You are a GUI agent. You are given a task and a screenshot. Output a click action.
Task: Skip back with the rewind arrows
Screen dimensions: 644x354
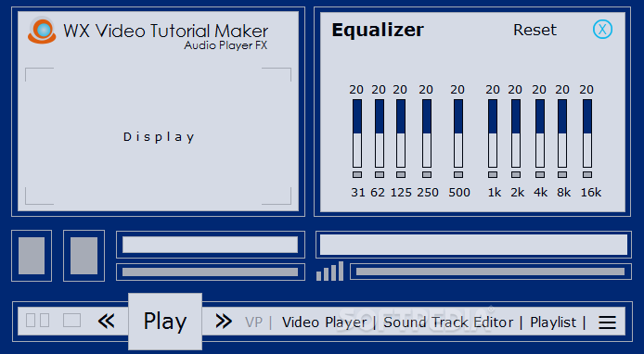(x=107, y=322)
